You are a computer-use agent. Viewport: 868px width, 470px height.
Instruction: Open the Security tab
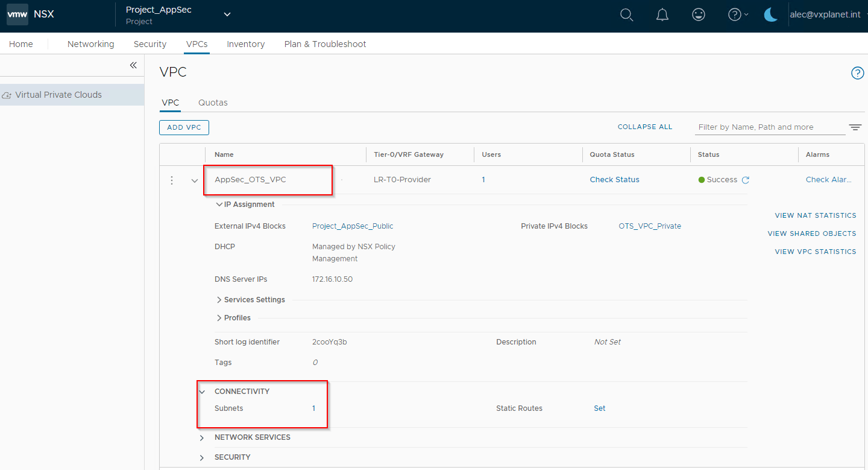[150, 44]
